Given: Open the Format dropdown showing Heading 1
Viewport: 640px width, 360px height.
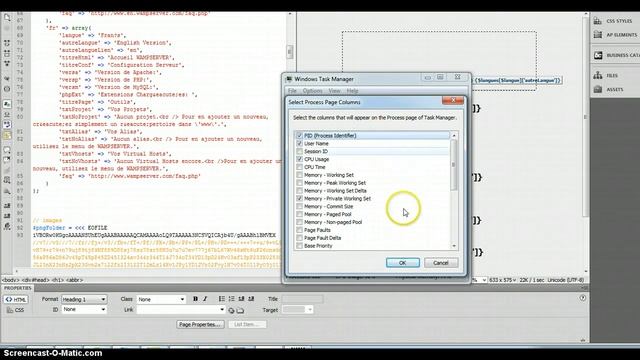Looking at the screenshot, I should pyautogui.click(x=84, y=299).
